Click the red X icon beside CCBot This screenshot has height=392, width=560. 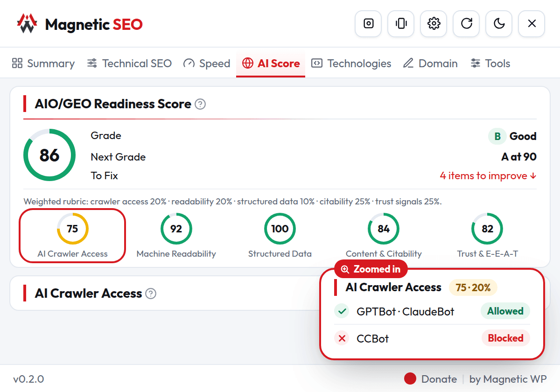(x=342, y=338)
